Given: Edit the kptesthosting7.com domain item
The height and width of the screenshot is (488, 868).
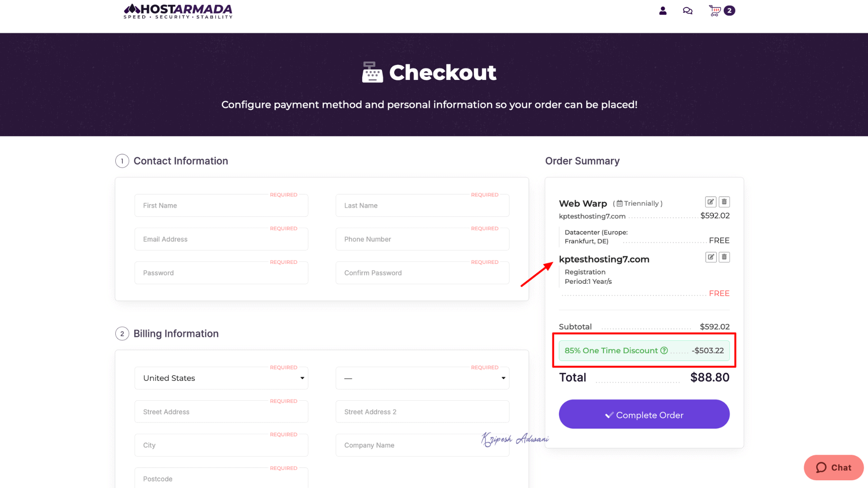Looking at the screenshot, I should pos(711,257).
